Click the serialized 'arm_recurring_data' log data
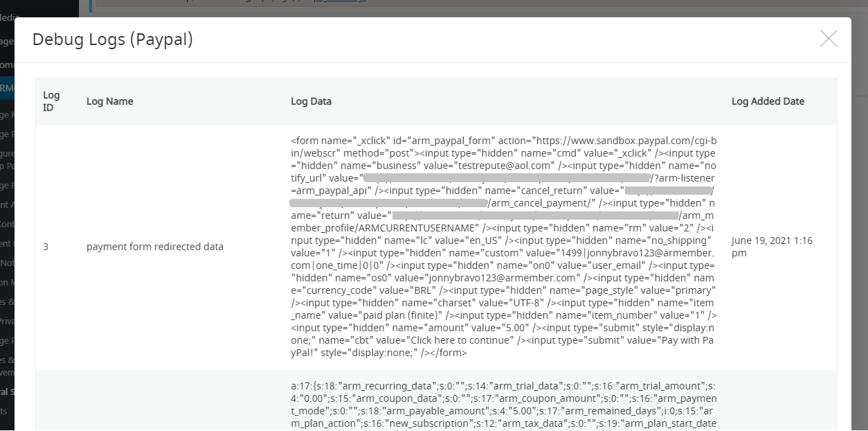 (x=503, y=405)
